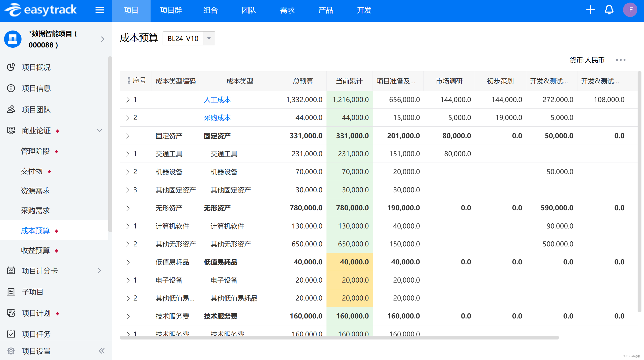This screenshot has width=644, height=360.
Task: Click the 项目任务 checkbox icon
Action: (11, 334)
